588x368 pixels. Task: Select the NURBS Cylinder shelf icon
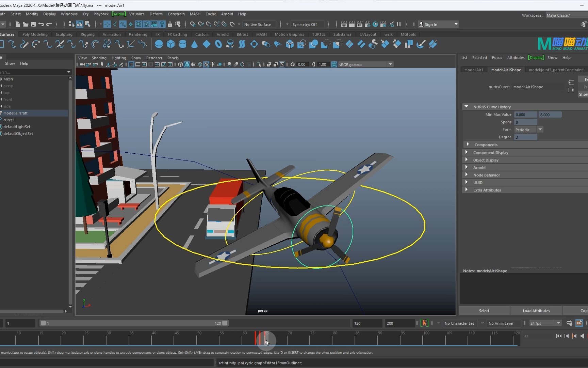click(x=182, y=44)
